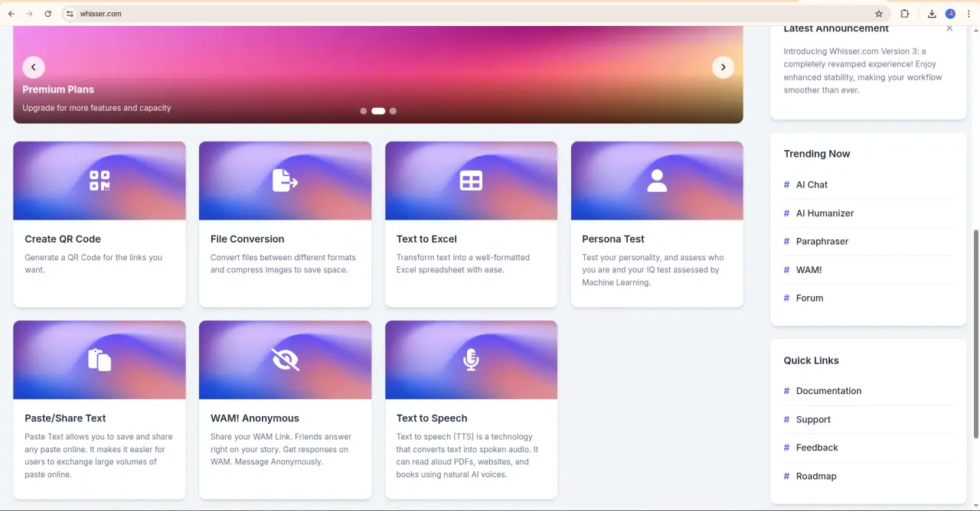This screenshot has width=980, height=511.
Task: Click the person icon on Persona Test card
Action: pyautogui.click(x=657, y=181)
